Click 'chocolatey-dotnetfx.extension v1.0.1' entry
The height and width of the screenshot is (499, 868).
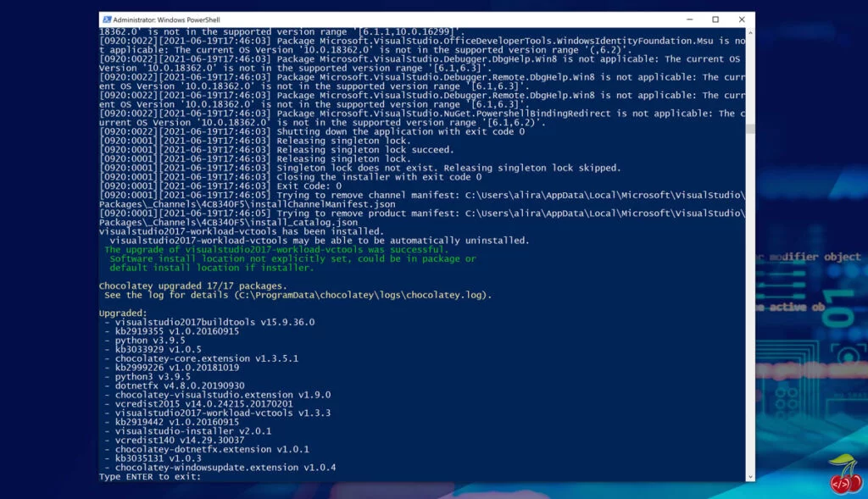[x=212, y=449]
